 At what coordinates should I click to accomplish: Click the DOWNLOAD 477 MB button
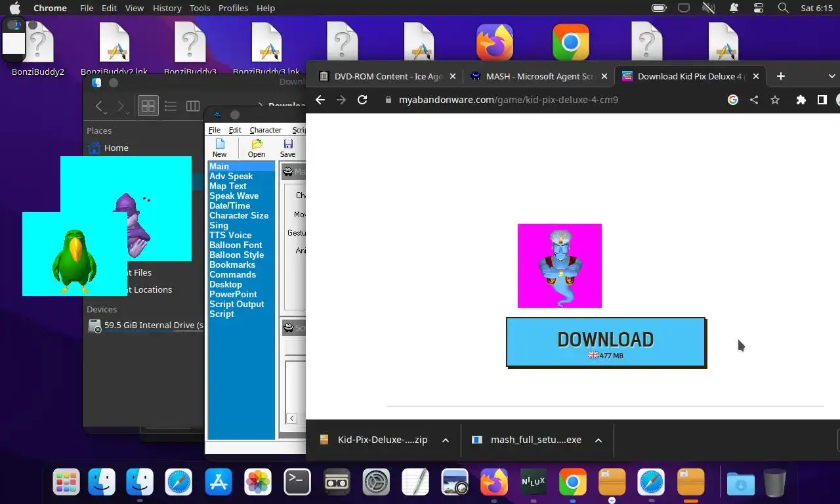[606, 342]
